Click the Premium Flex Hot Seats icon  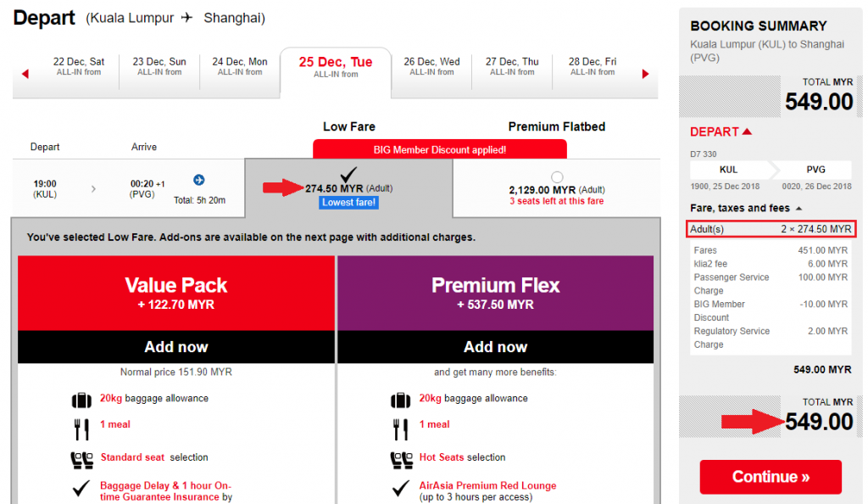(400, 459)
